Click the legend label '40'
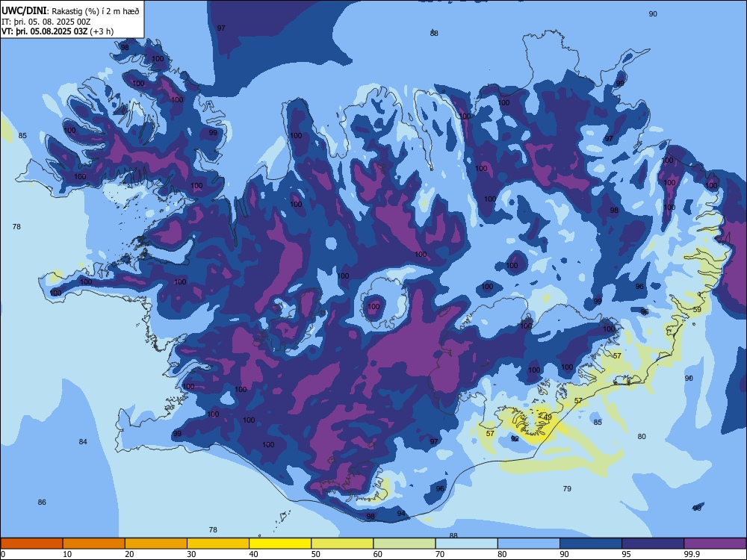747x560 pixels. (x=253, y=554)
